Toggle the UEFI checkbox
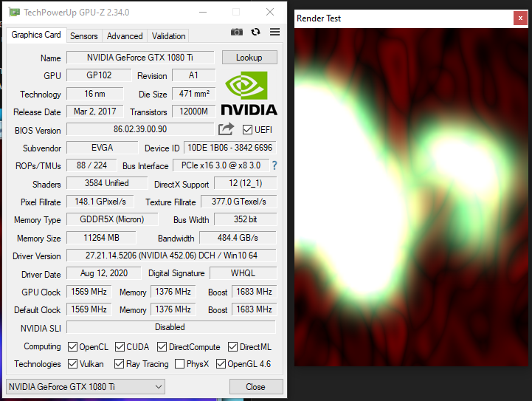The image size is (532, 401). point(247,130)
